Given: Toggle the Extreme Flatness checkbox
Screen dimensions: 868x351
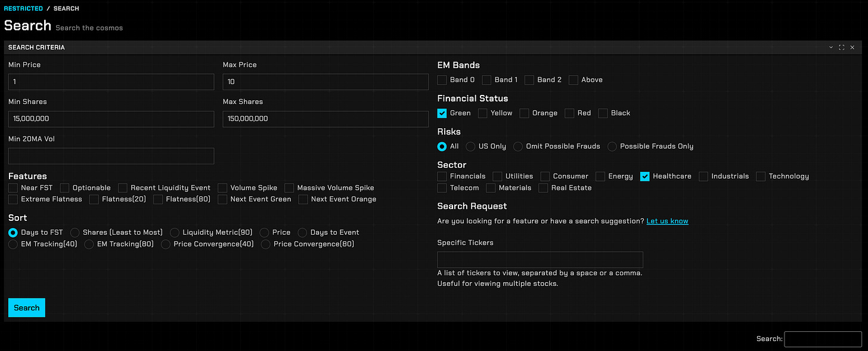Looking at the screenshot, I should [13, 199].
